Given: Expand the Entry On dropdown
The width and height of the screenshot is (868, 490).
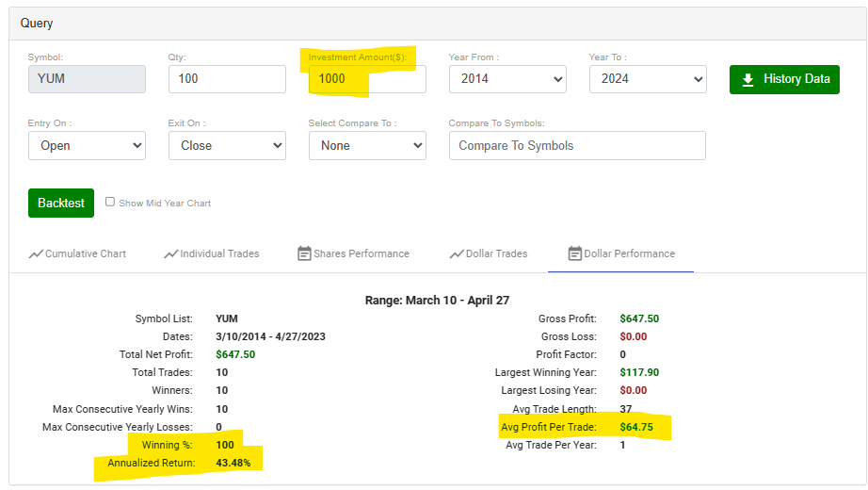Looking at the screenshot, I should 87,145.
